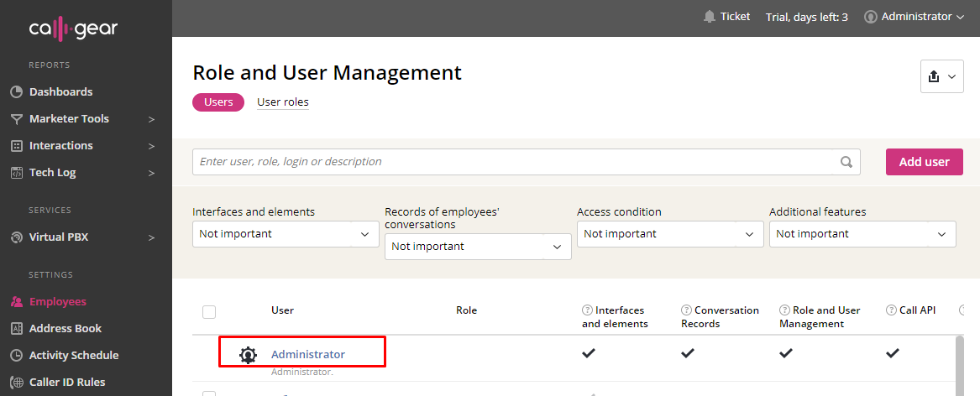Click the table vertical scrollbar
980x396 pixels.
(959, 366)
